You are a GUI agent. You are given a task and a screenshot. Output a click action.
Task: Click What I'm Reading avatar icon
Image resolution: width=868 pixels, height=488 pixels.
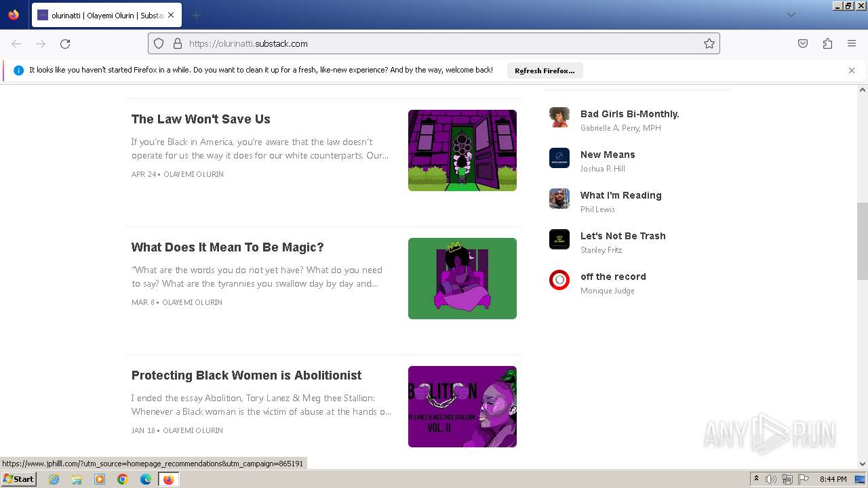click(x=559, y=199)
